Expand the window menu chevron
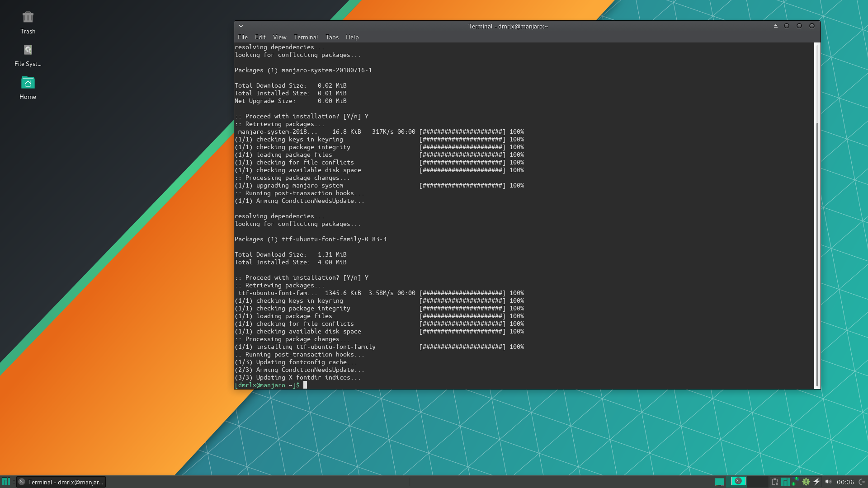 tap(241, 26)
